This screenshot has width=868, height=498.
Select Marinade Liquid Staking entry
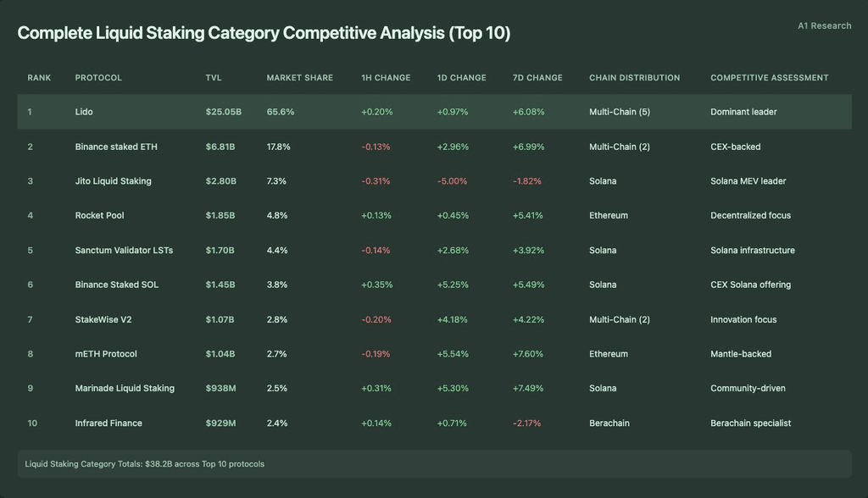click(x=125, y=389)
